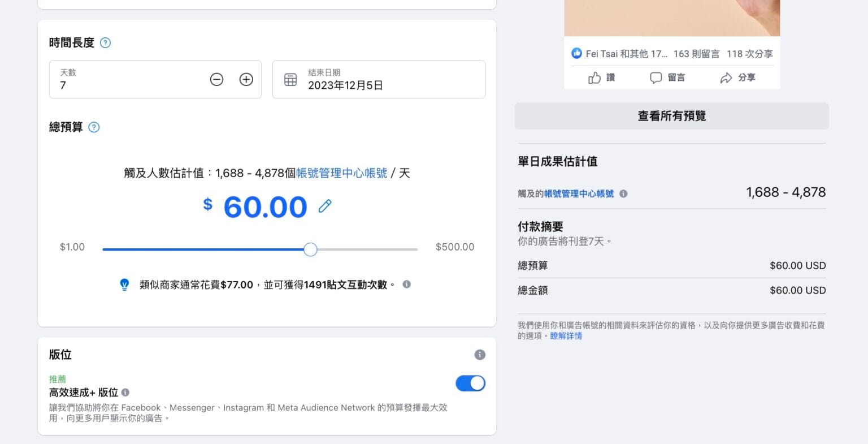This screenshot has height=444, width=868.
Task: Increase 天數 using the plus button
Action: click(246, 79)
